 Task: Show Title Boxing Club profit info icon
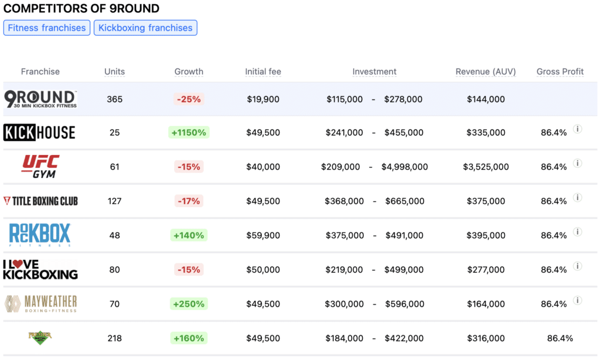[577, 198]
